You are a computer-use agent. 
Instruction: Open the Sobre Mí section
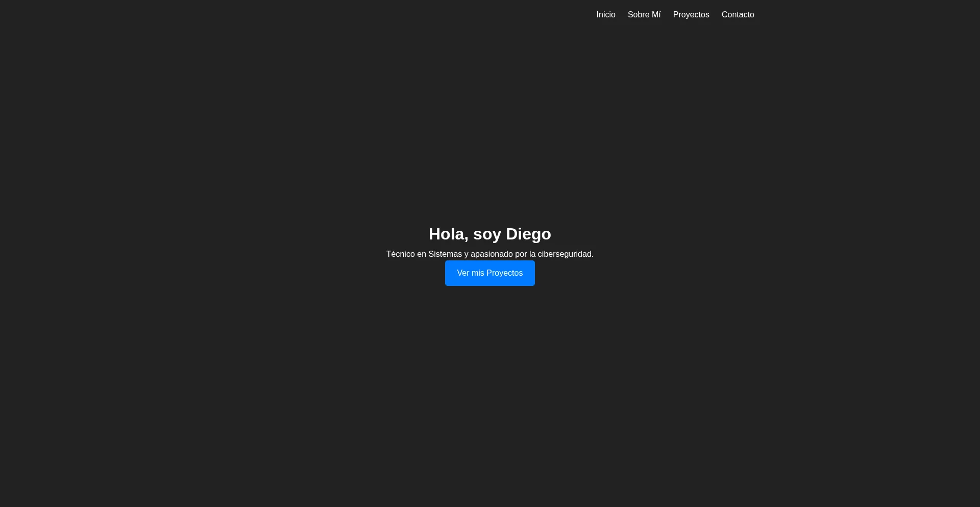[x=644, y=15]
